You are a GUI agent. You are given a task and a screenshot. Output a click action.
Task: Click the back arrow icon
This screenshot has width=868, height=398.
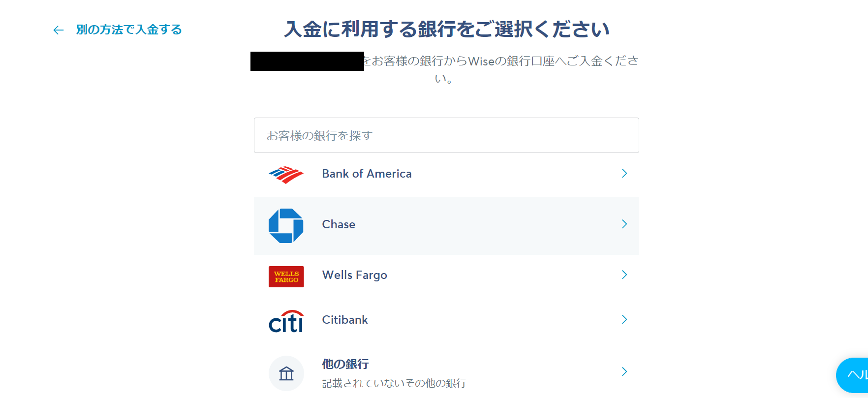59,30
